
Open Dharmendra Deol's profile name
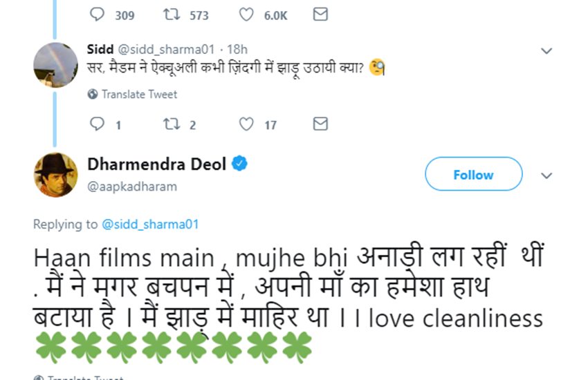[156, 164]
